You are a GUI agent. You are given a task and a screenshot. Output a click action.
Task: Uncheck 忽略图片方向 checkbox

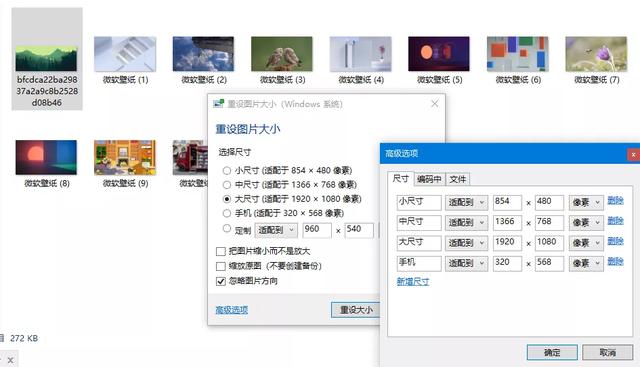click(221, 281)
